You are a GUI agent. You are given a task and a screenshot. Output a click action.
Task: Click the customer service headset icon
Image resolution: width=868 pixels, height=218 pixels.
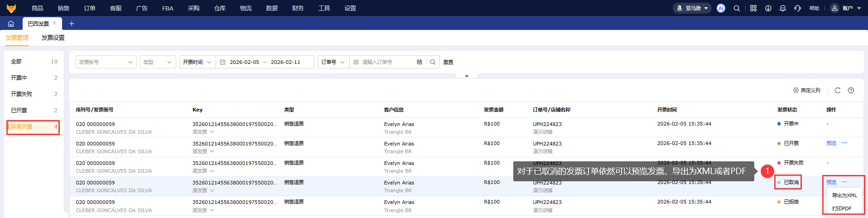point(797,8)
